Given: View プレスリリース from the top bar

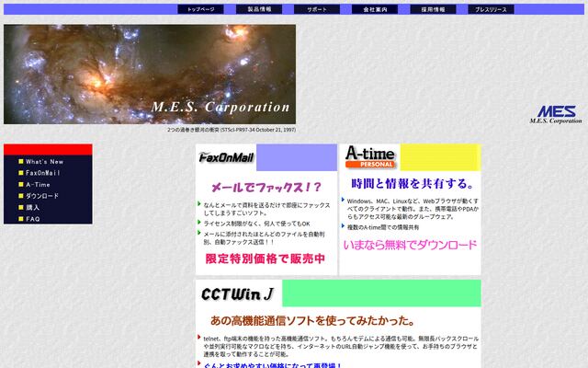Looking at the screenshot, I should coord(491,9).
